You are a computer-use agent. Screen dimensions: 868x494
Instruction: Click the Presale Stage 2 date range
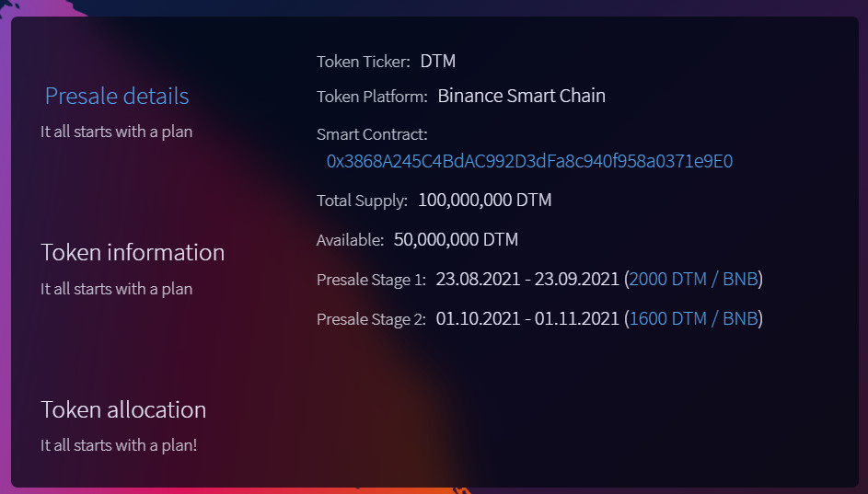tap(527, 319)
